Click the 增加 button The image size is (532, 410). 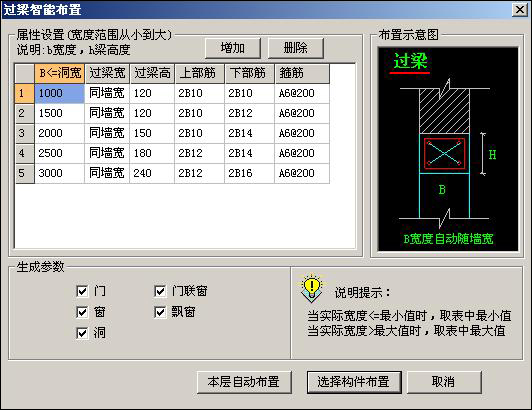click(233, 48)
